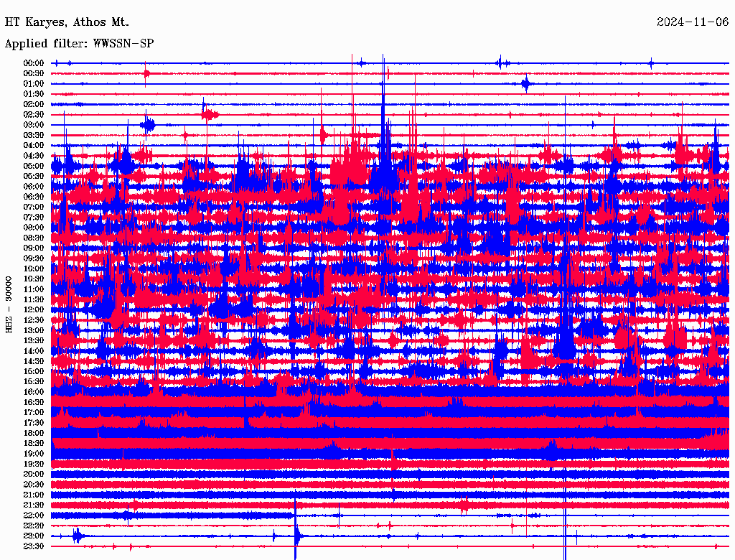Click the 03:00 time row label

pyautogui.click(x=34, y=125)
